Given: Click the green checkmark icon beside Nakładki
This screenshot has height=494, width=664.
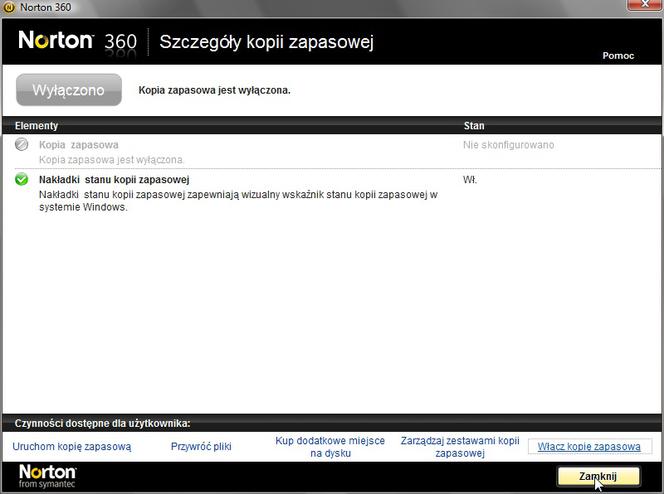Looking at the screenshot, I should coord(22,179).
